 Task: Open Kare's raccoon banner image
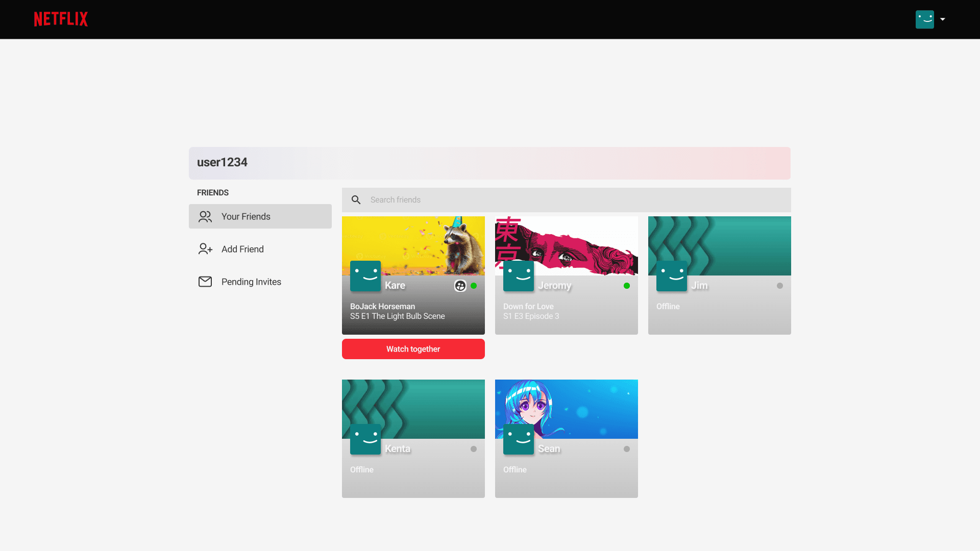413,246
